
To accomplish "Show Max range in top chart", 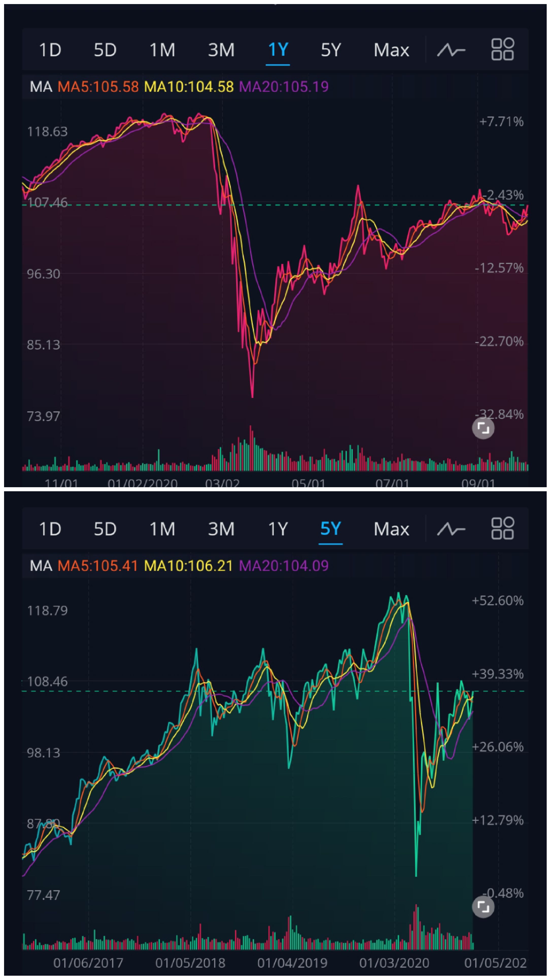I will click(x=391, y=50).
